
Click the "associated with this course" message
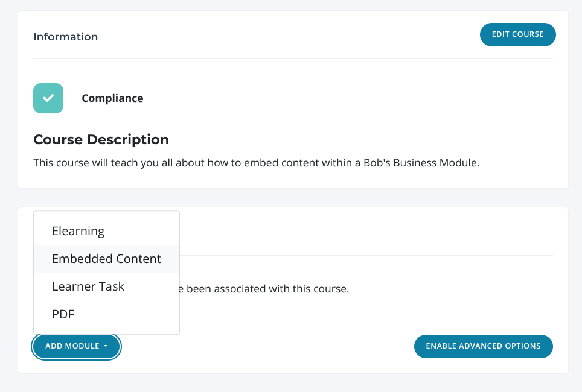click(267, 289)
